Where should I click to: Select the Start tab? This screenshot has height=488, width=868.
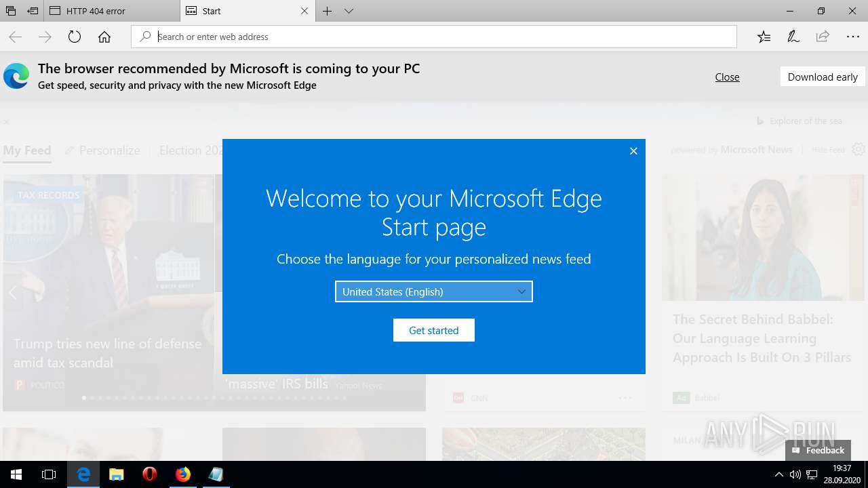248,11
